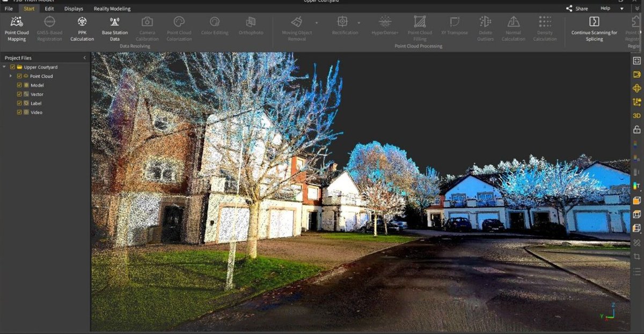Click the crop tool icon in right sidebar
Screen dimensions: 644x334
click(637, 257)
